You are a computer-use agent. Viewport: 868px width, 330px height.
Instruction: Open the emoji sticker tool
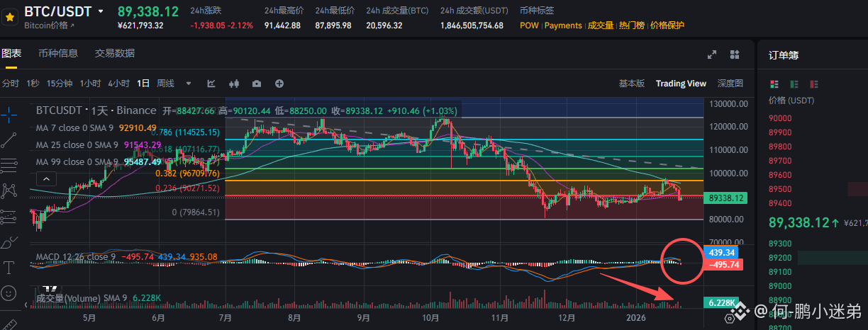point(9,292)
